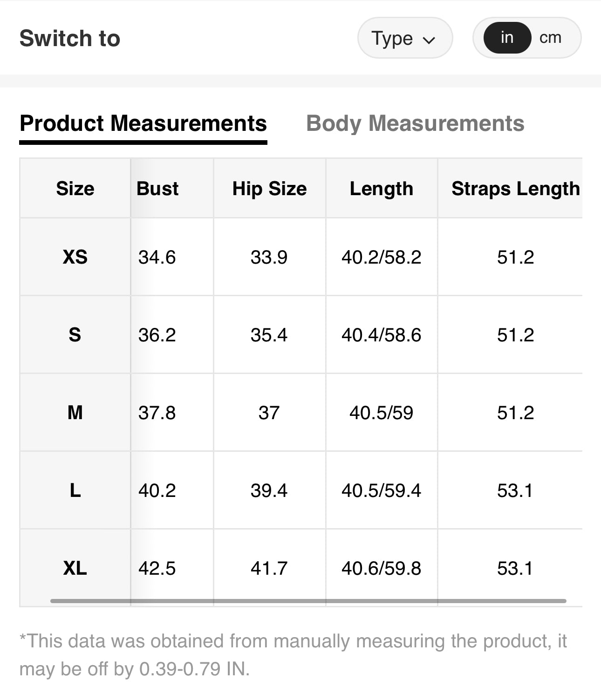
Task: Click the Bust column header
Action: point(157,189)
